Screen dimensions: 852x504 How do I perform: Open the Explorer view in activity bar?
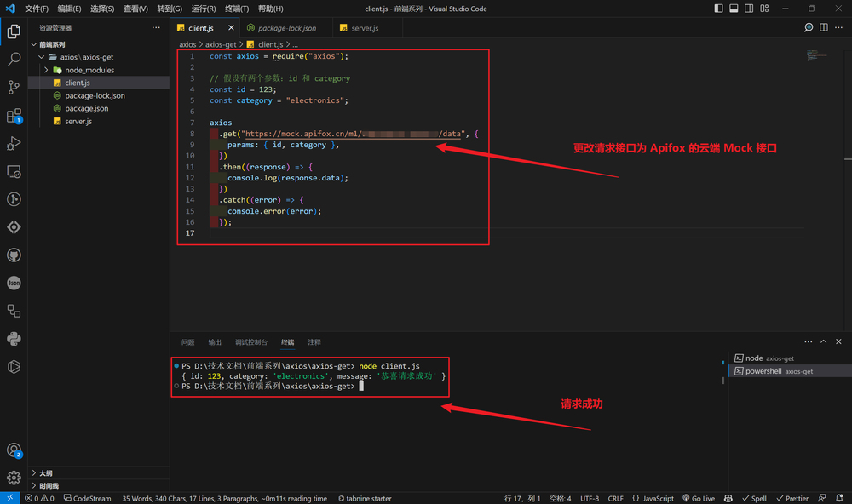click(14, 31)
